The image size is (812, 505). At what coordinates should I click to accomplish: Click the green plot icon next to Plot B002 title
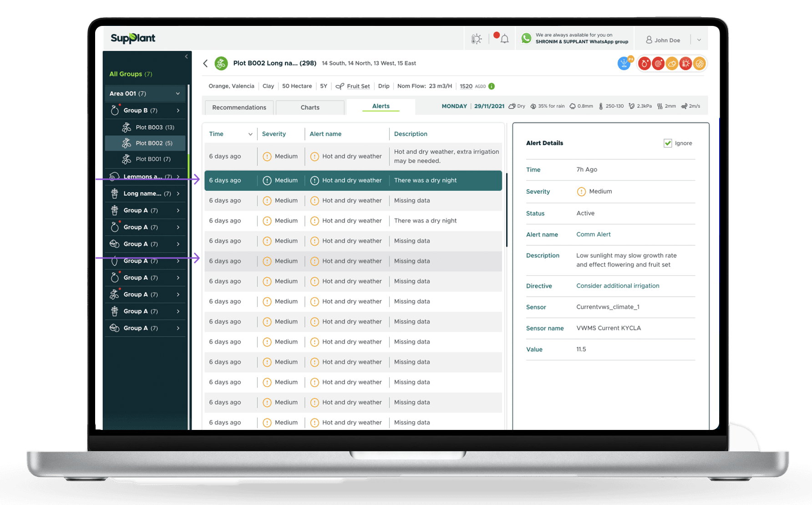click(x=221, y=63)
